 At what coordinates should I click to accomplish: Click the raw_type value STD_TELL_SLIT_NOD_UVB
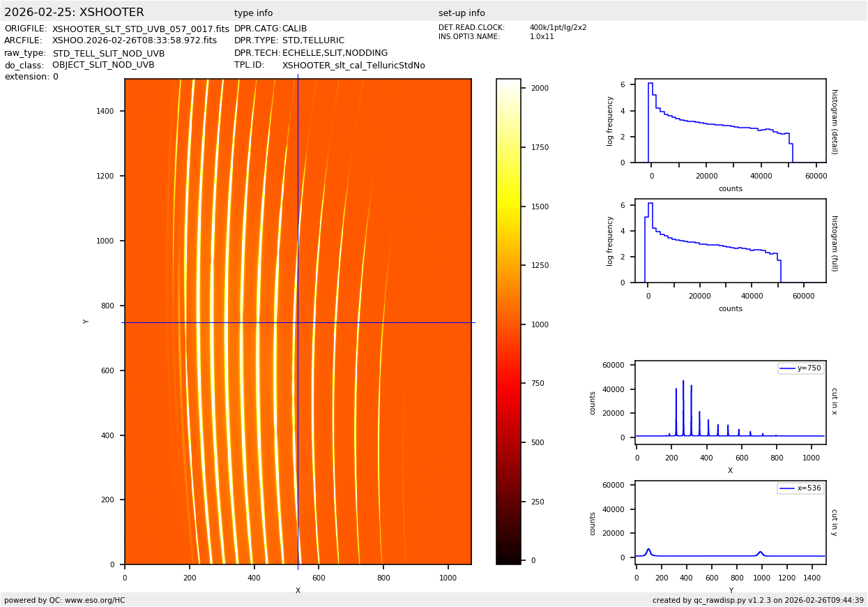tap(108, 54)
